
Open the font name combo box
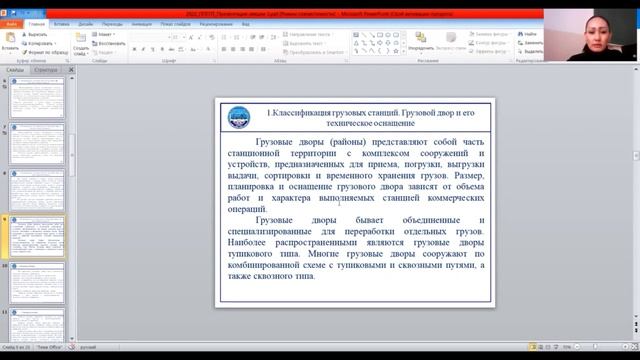point(151,37)
